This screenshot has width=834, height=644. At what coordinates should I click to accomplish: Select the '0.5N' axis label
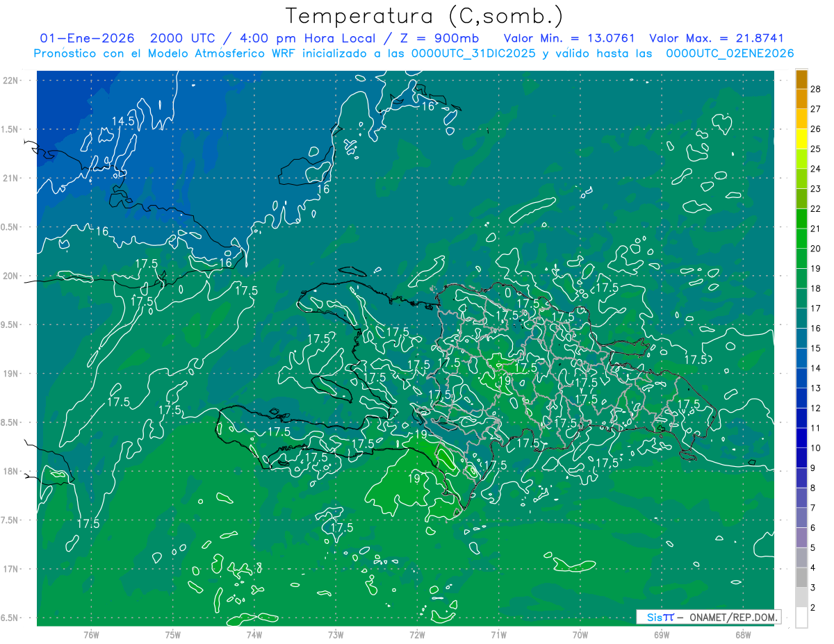(10, 226)
